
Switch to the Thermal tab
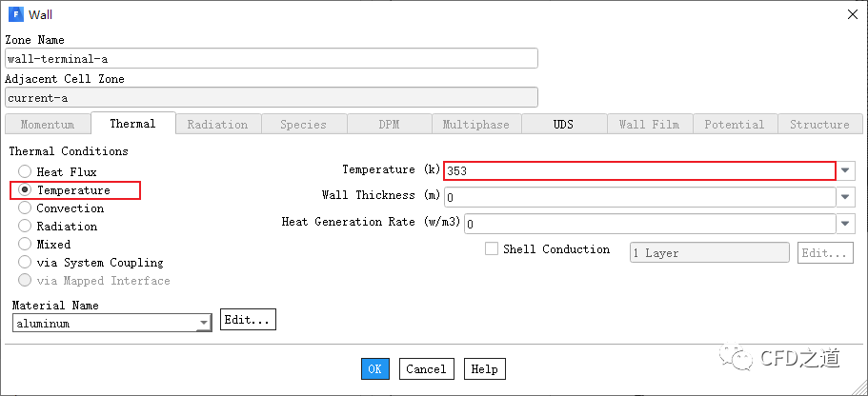[x=132, y=124]
